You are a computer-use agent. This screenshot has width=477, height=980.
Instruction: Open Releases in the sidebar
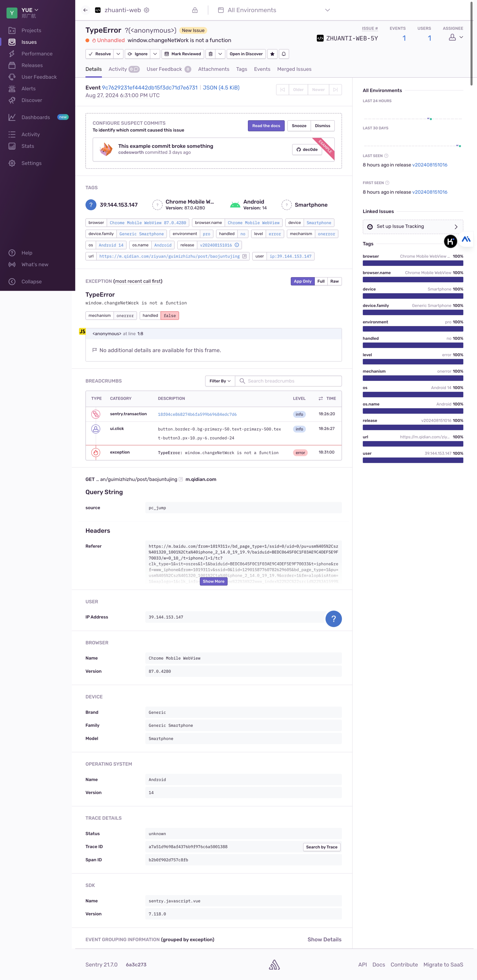32,66
